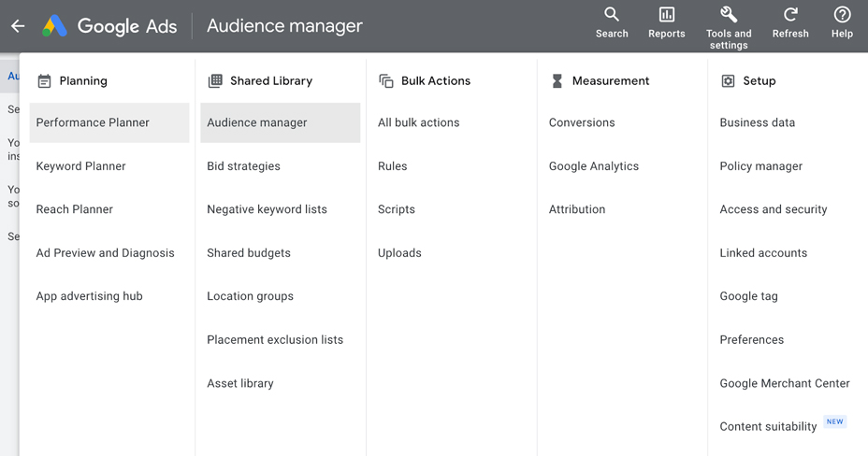The height and width of the screenshot is (456, 868).
Task: Click the back arrow icon
Action: coord(18,26)
